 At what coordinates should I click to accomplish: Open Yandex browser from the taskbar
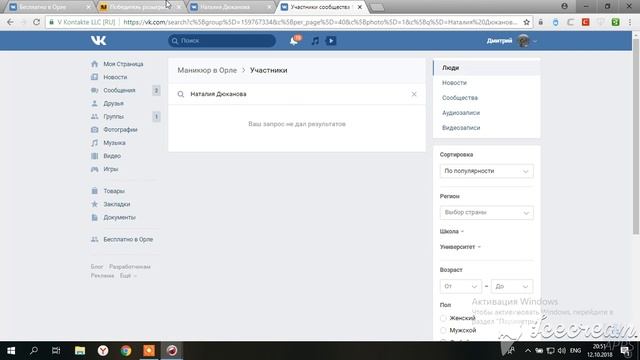103,351
